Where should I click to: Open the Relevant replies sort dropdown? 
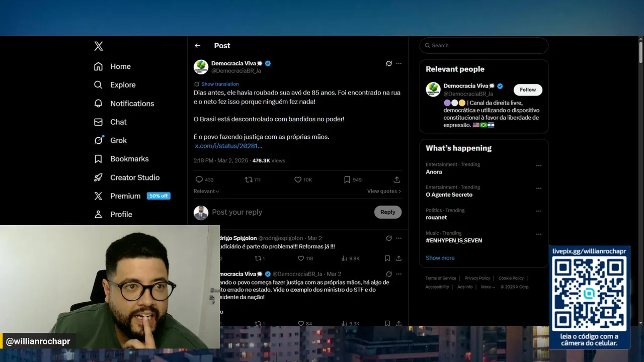pyautogui.click(x=206, y=191)
